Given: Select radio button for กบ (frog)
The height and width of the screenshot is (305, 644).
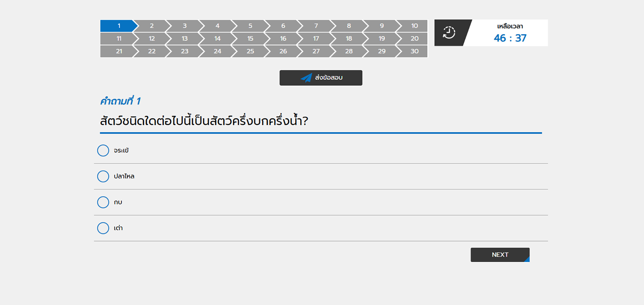Looking at the screenshot, I should (x=103, y=202).
